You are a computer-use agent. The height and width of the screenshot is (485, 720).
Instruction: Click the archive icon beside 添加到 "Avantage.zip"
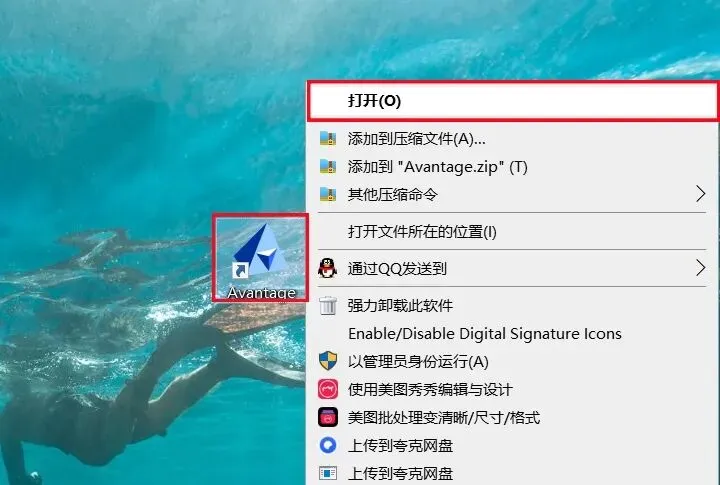coord(328,166)
